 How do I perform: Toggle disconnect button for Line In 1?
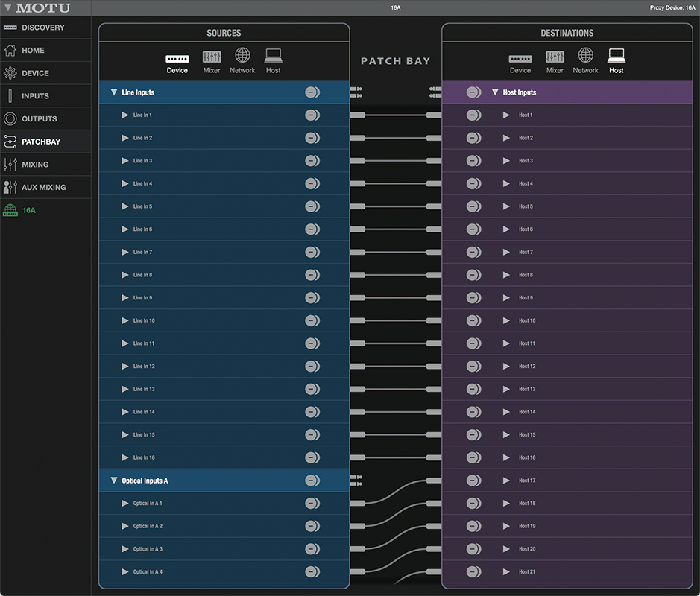pyautogui.click(x=312, y=115)
